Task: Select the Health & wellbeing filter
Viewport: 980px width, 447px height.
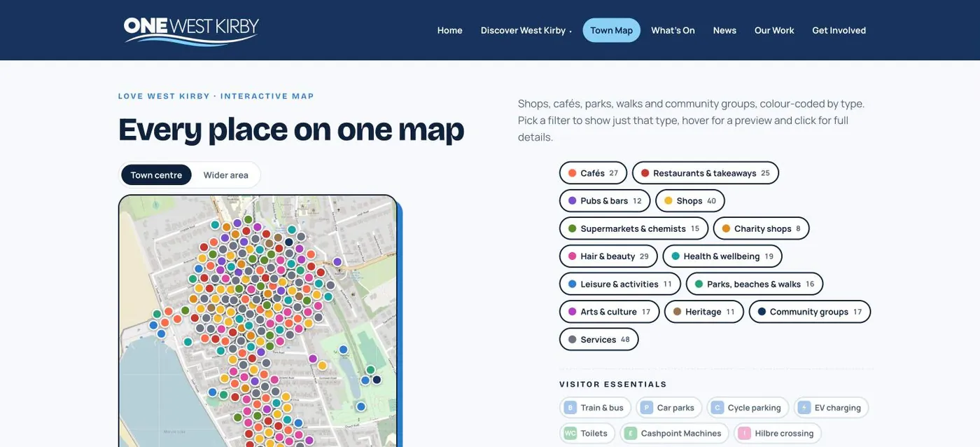Action: click(x=722, y=256)
